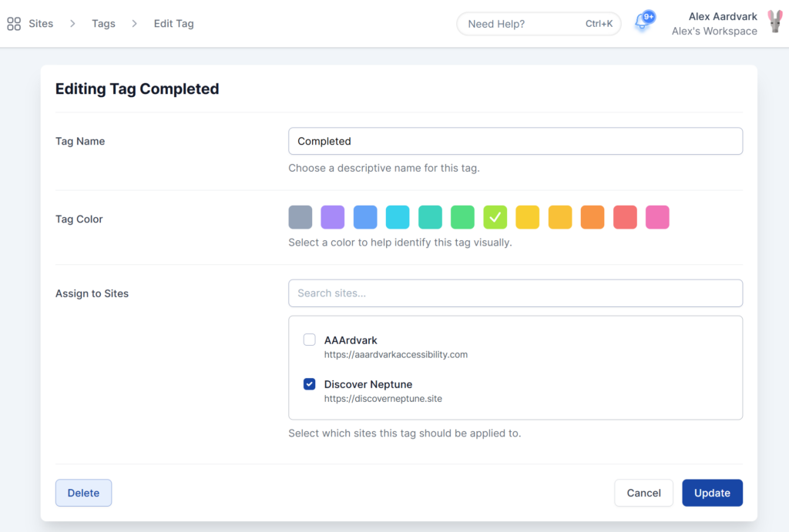Choose the purple tag color
Viewport: 789px width, 532px height.
point(333,217)
